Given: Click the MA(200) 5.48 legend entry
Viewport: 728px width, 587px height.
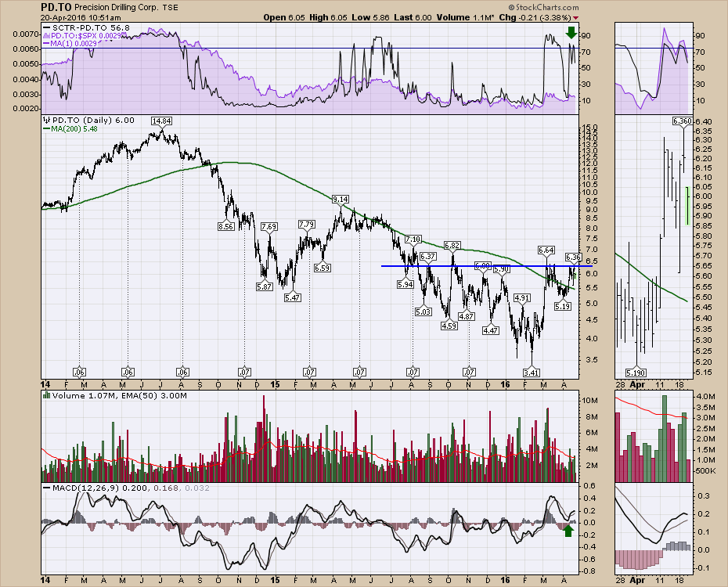Looking at the screenshot, I should 70,128.
